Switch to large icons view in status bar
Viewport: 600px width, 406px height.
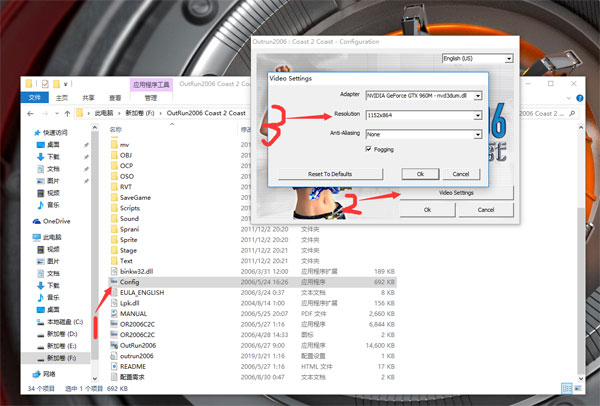point(577,388)
